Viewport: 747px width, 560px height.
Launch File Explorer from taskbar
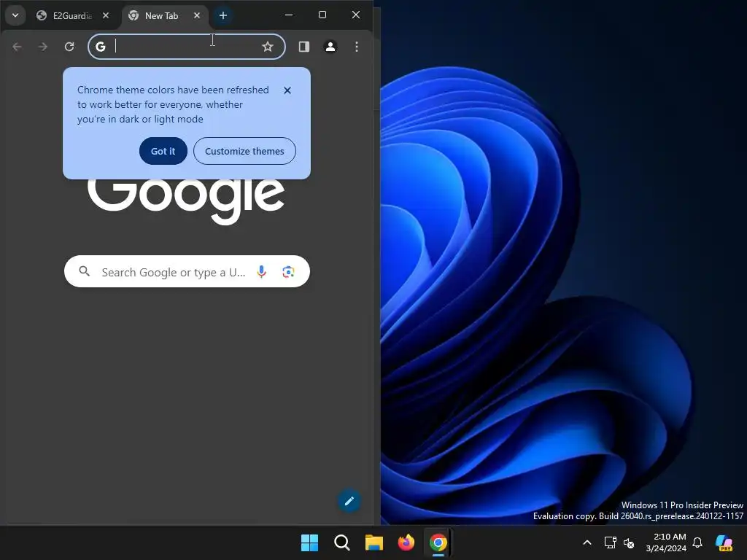[x=374, y=542]
